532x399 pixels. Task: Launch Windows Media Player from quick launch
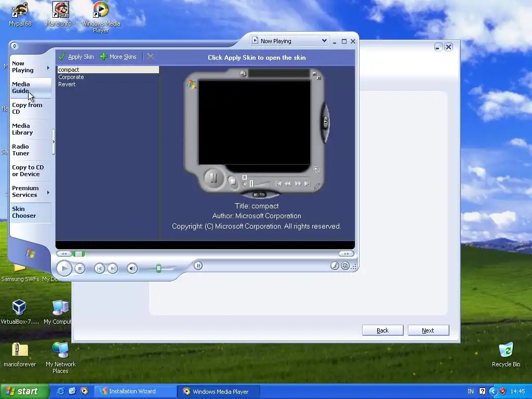coord(84,391)
